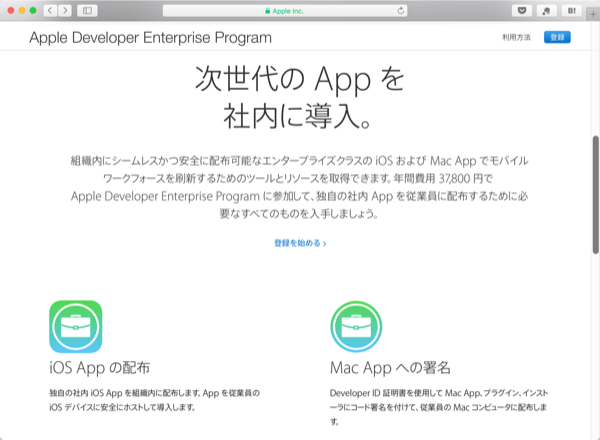Follow the 登録を始める link
This screenshot has height=440, width=600.
click(x=300, y=243)
